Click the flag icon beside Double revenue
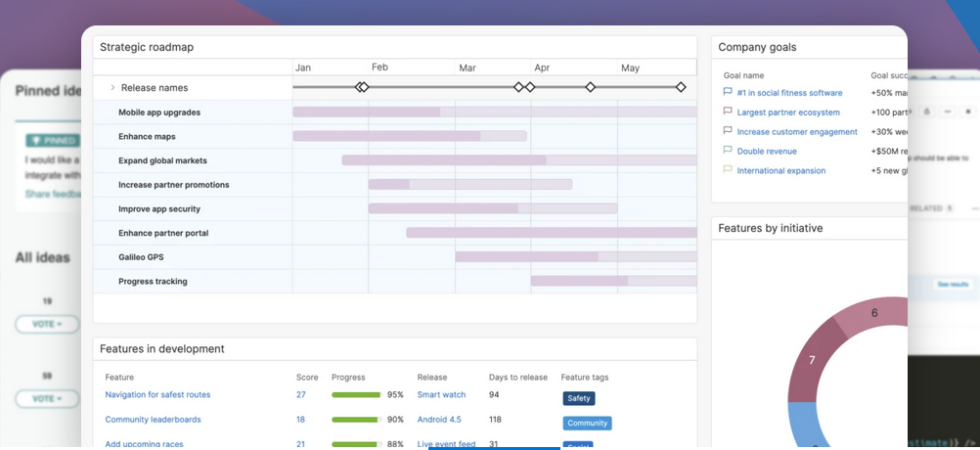The height and width of the screenshot is (450, 980). (x=727, y=151)
